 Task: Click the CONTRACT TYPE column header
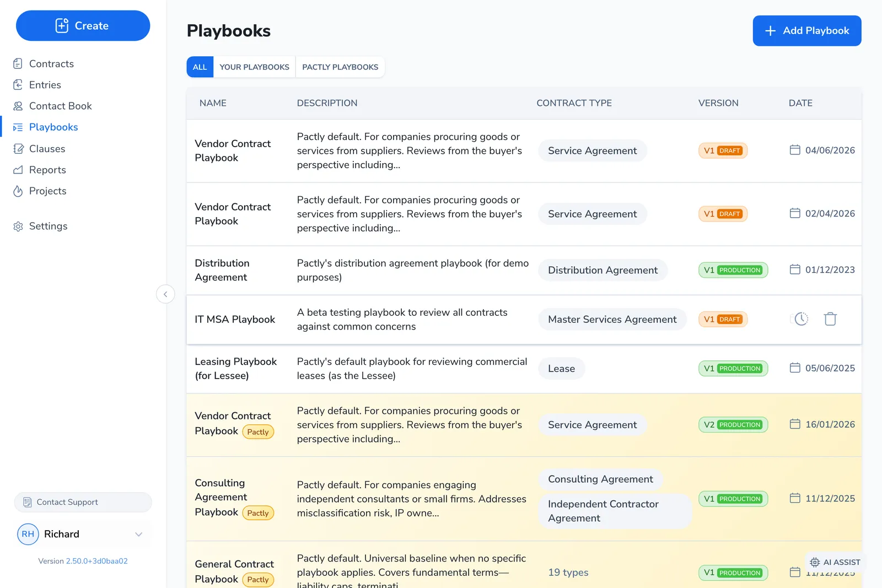click(x=574, y=103)
